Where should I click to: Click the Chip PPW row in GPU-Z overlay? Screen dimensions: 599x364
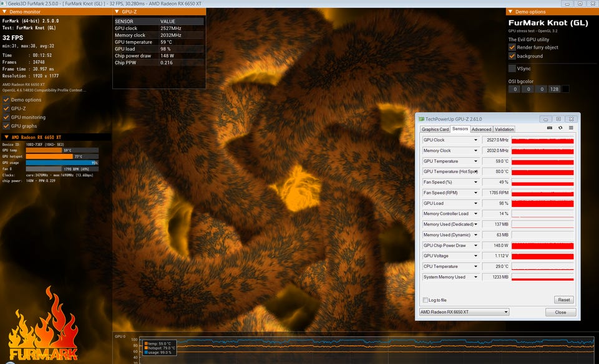159,62
